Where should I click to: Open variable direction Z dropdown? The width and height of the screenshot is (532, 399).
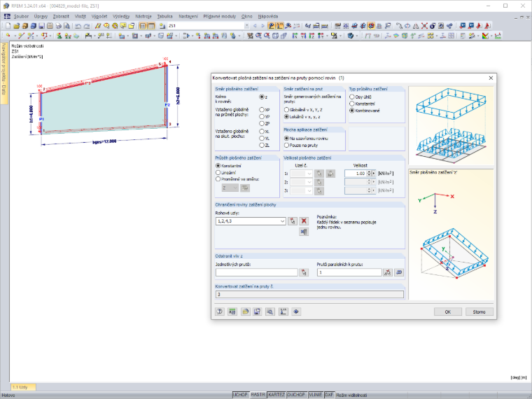235,188
